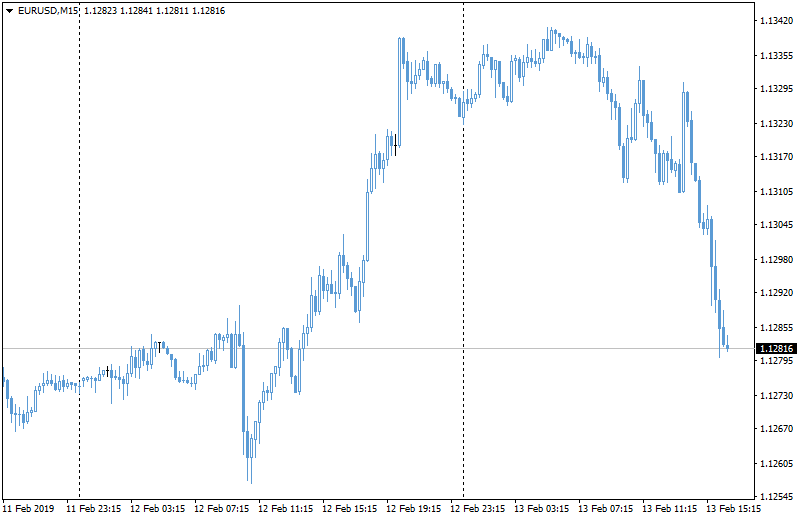Click the last candlestick on the chart

click(727, 346)
